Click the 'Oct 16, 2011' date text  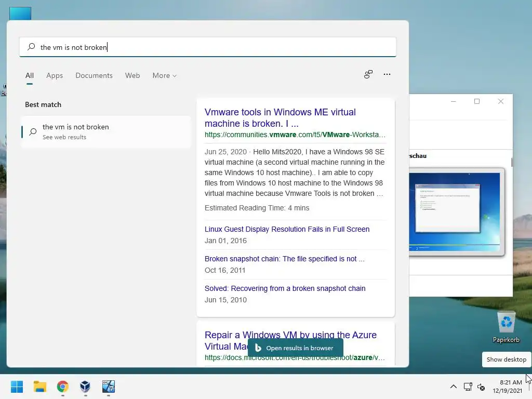click(x=224, y=270)
